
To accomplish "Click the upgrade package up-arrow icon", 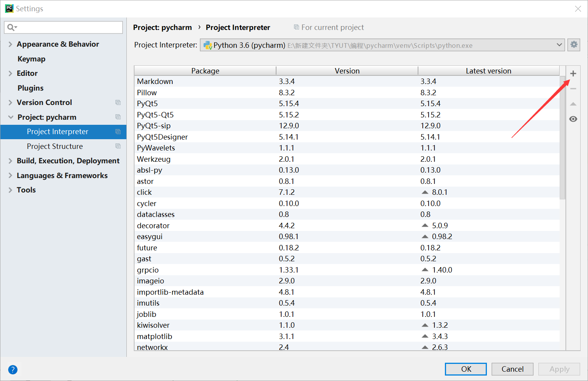I will click(573, 104).
